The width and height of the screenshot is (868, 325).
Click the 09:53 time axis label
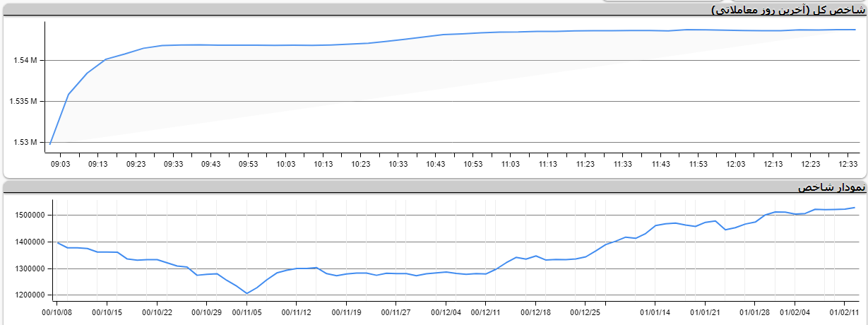[x=249, y=164]
